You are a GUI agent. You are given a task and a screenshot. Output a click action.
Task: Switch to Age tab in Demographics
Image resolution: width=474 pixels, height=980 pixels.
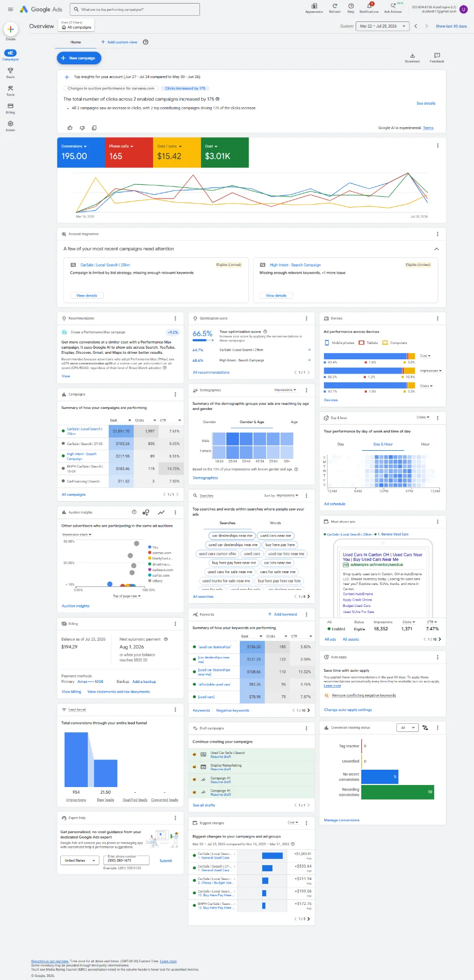coord(294,422)
